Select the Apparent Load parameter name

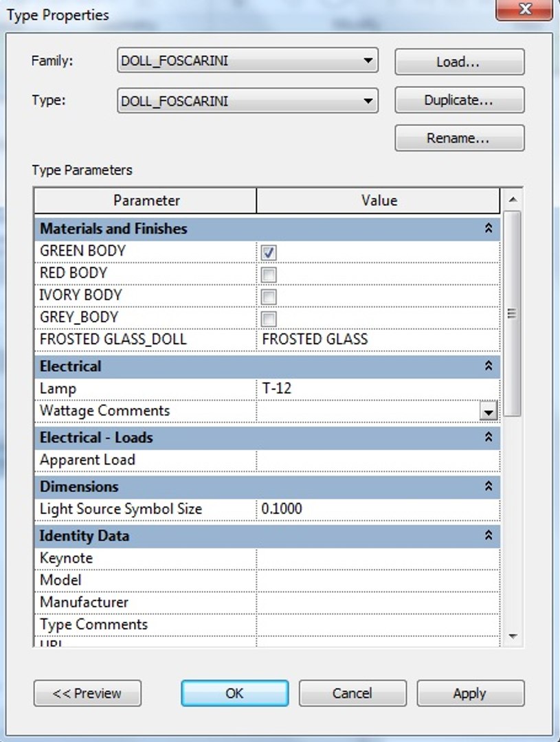tap(87, 460)
